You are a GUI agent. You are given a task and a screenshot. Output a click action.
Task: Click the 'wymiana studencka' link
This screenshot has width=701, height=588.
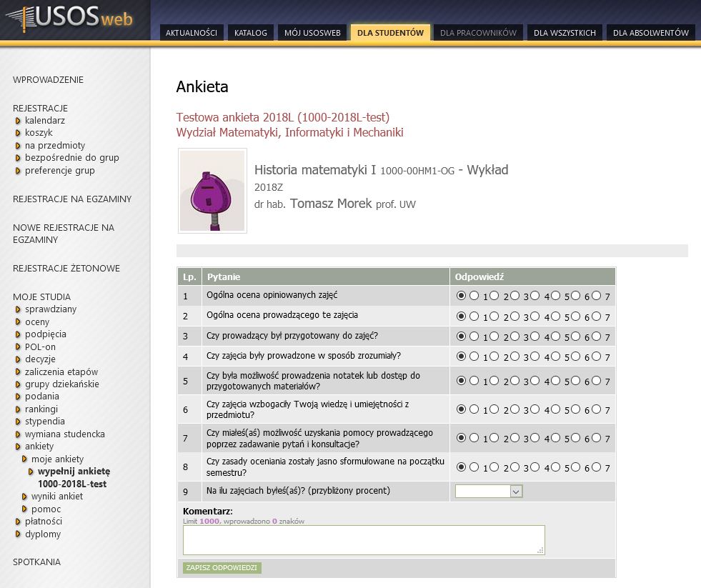click(64, 434)
